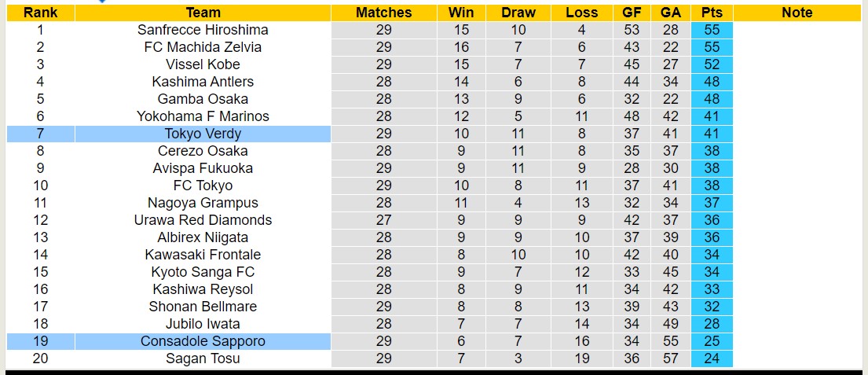Select the Team column header

click(203, 13)
